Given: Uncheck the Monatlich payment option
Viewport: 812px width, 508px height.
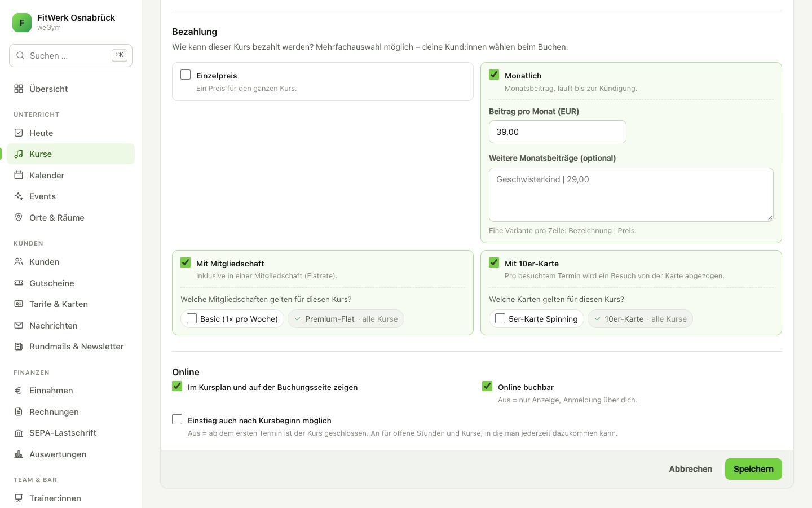Looking at the screenshot, I should point(494,75).
